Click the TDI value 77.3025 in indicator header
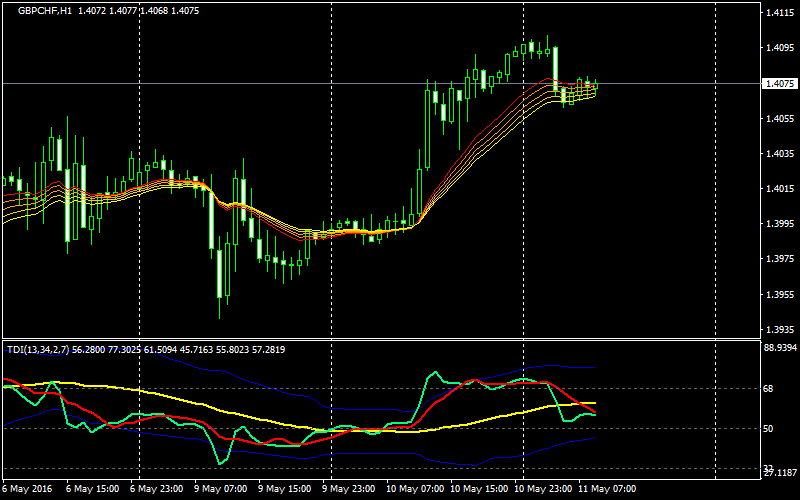The image size is (800, 500). (124, 349)
